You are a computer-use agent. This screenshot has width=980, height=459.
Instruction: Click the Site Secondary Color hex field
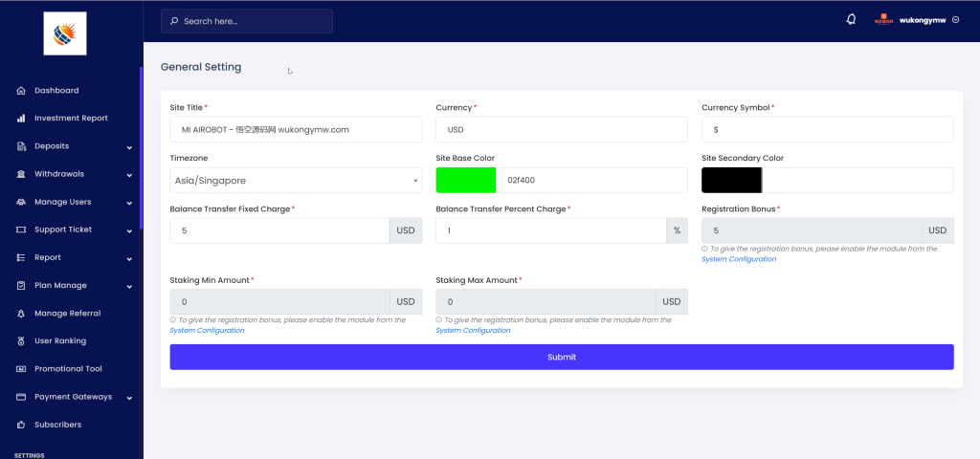pos(858,180)
